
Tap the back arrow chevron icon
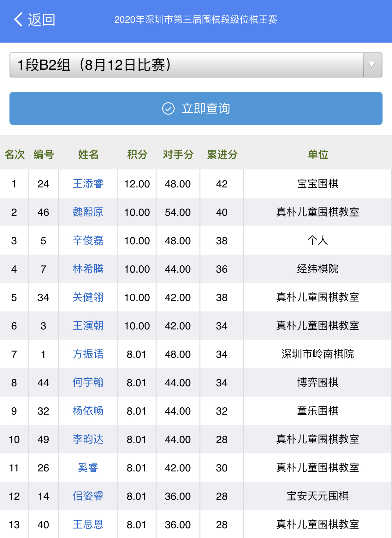(18, 20)
